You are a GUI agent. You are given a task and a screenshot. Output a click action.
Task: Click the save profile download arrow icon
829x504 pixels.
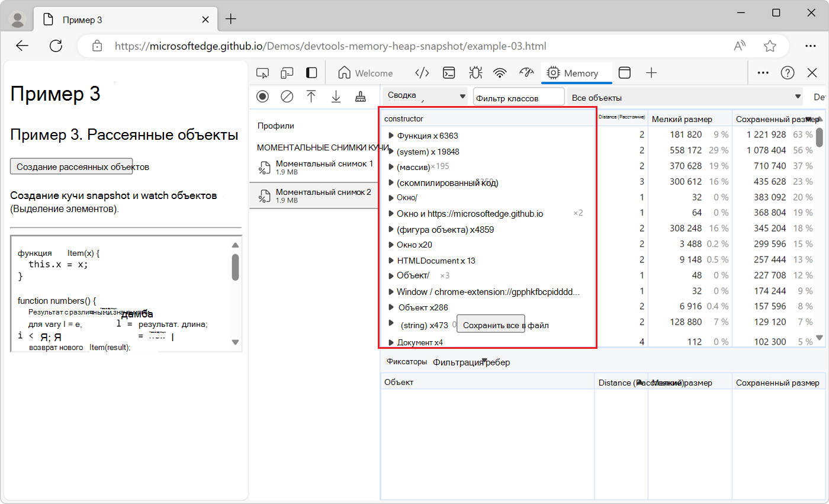tap(336, 97)
